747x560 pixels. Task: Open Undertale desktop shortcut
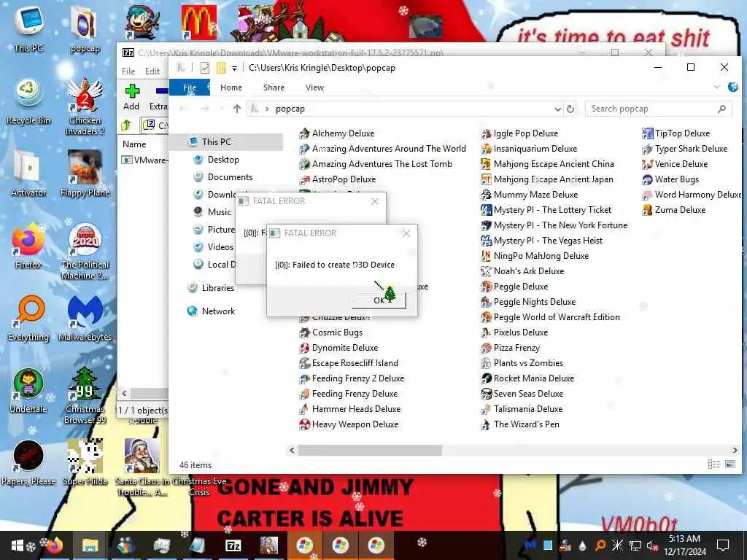pyautogui.click(x=28, y=391)
